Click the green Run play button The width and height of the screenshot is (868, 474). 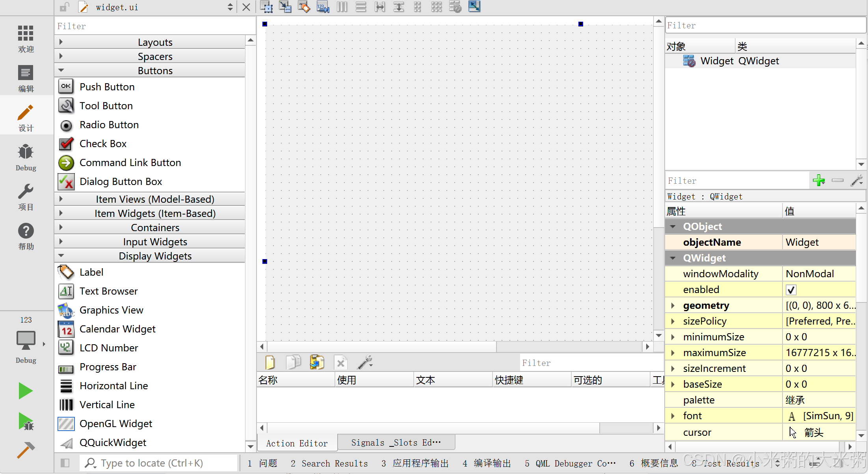tap(26, 391)
